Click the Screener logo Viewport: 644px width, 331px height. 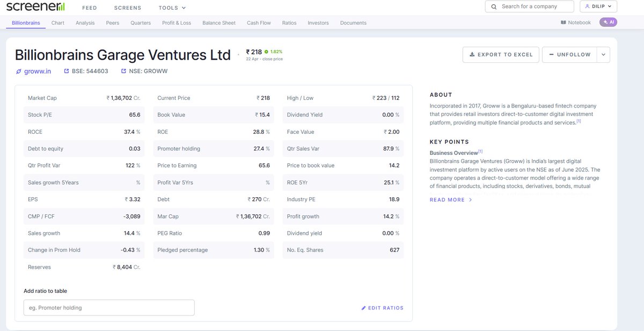pos(35,7)
